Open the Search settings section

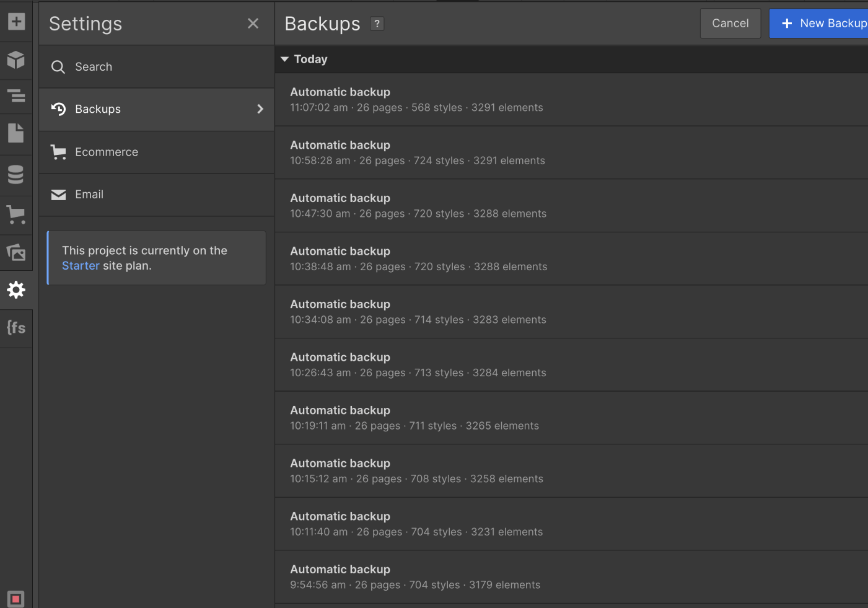[x=94, y=66]
